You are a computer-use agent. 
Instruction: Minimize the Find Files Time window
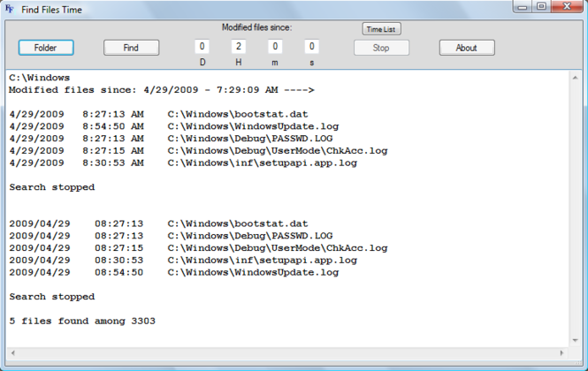coord(519,7)
